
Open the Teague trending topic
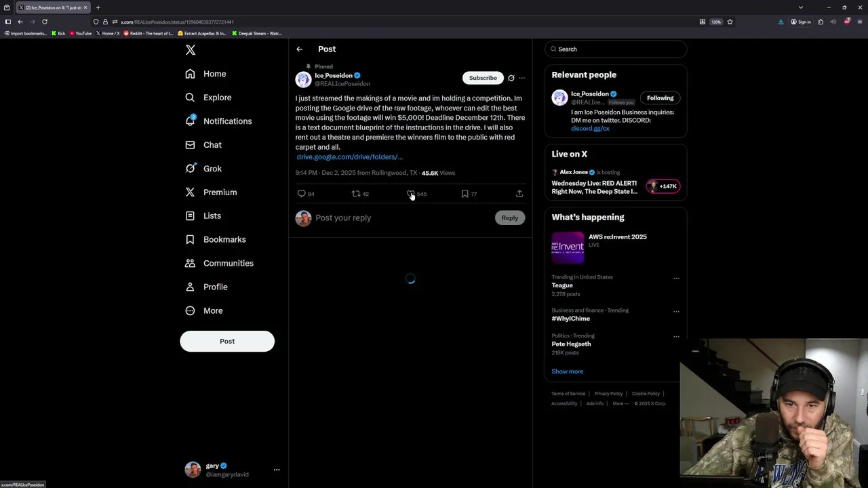(562, 285)
